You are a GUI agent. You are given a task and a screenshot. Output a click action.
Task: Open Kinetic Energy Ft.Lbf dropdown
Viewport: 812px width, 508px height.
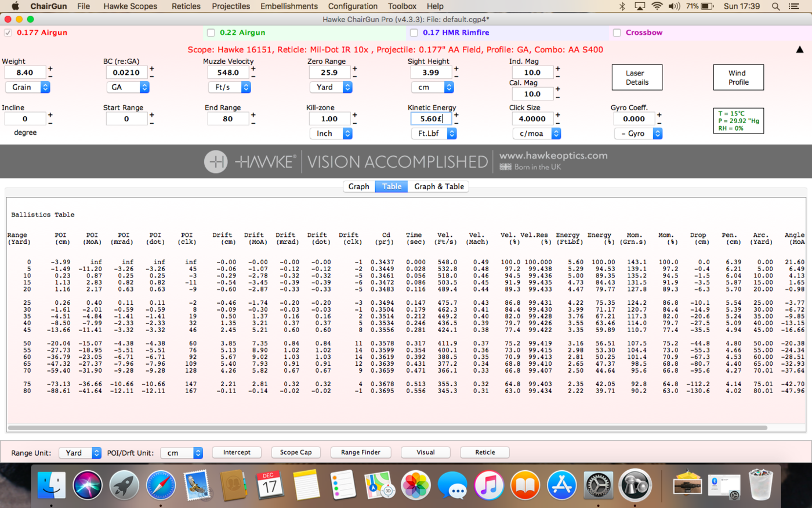(434, 134)
